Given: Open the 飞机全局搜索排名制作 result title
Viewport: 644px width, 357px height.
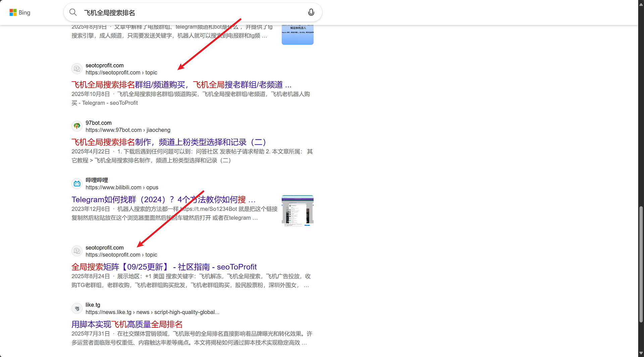Looking at the screenshot, I should pos(169,142).
